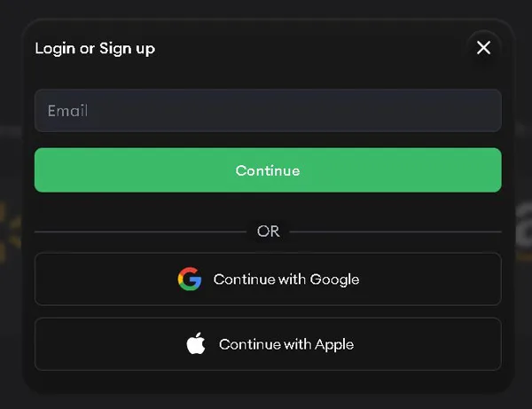This screenshot has width=532, height=409.
Task: Focus the Email input field
Action: click(268, 111)
